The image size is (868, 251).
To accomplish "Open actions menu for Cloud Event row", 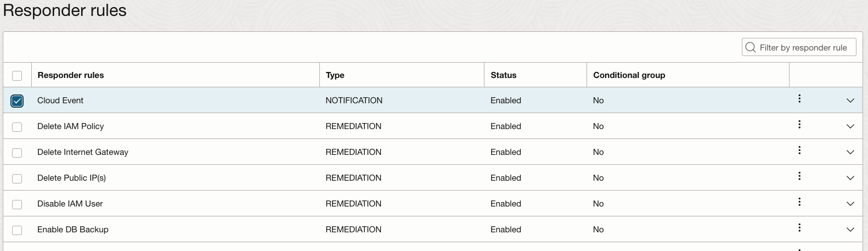I will coord(799,99).
